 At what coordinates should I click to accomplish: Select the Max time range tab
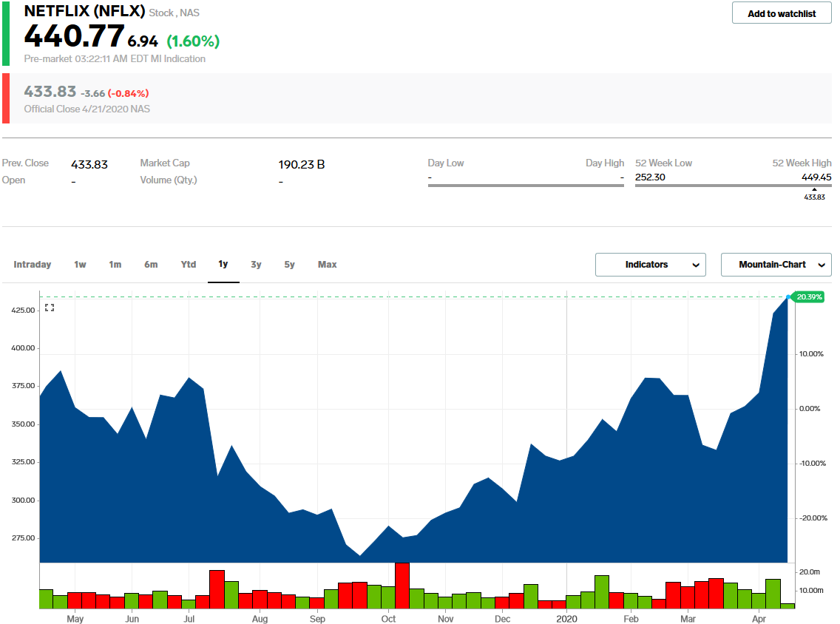(328, 264)
